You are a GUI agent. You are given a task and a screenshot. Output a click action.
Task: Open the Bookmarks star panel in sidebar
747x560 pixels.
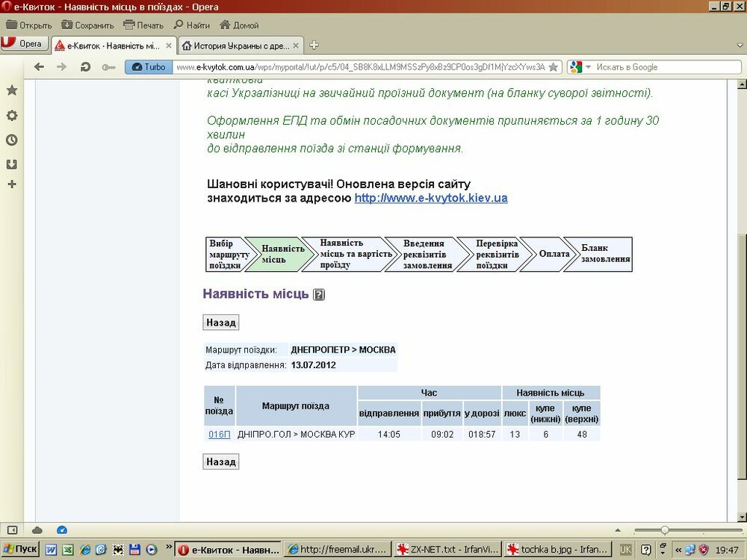coord(12,90)
